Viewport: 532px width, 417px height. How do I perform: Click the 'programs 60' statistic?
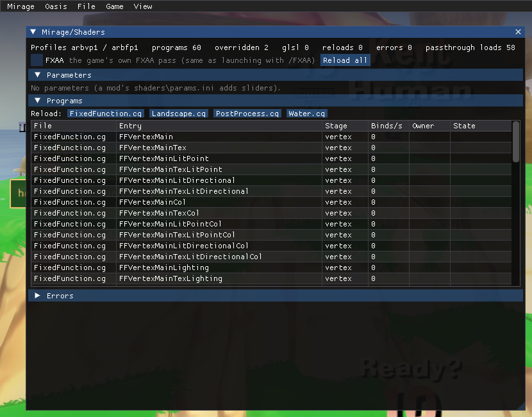click(176, 47)
